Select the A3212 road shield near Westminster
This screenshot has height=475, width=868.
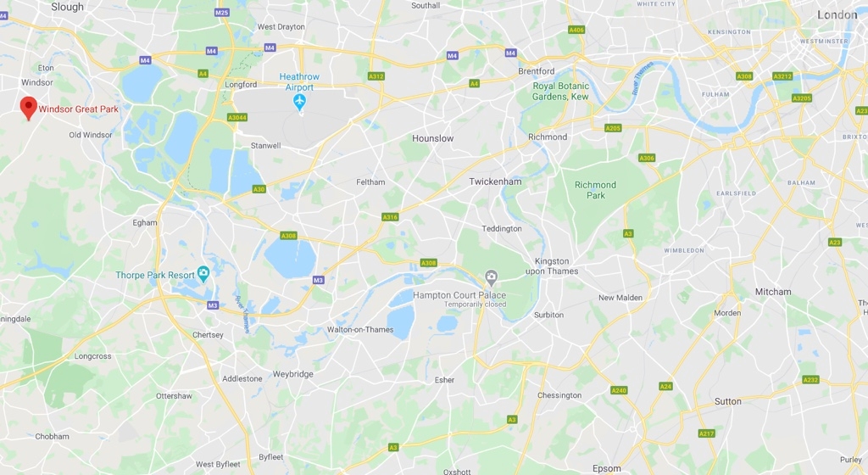point(782,76)
